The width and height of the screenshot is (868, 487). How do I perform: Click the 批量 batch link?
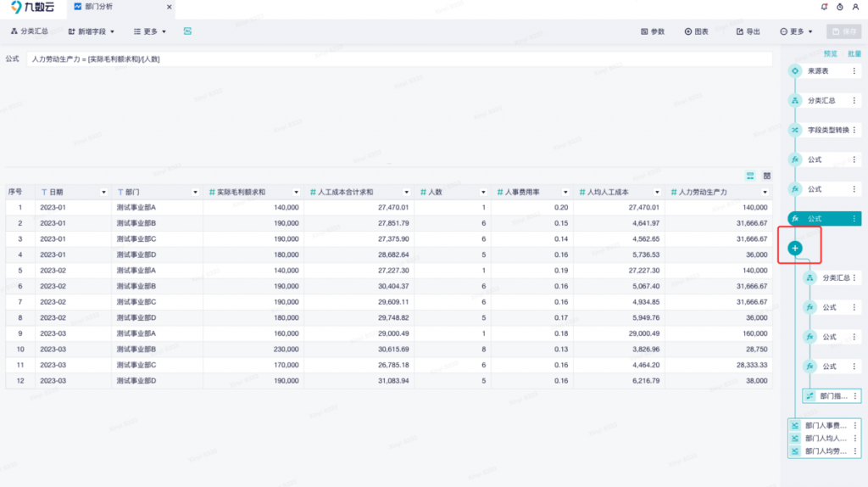(x=854, y=53)
